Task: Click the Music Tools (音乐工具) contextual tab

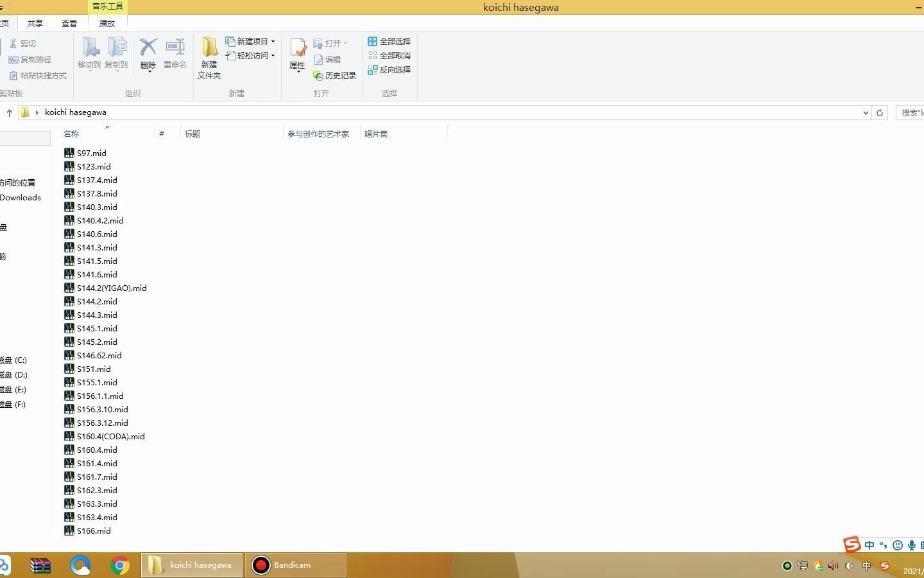Action: click(x=108, y=6)
